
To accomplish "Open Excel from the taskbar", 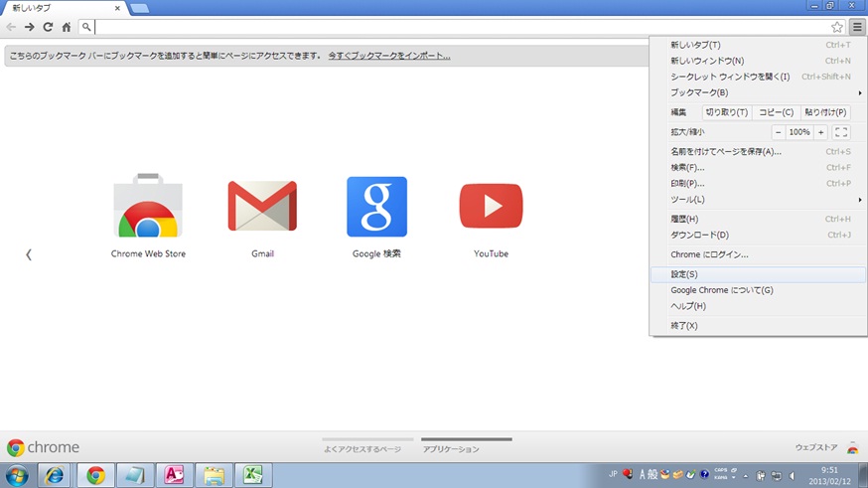I will pyautogui.click(x=253, y=475).
